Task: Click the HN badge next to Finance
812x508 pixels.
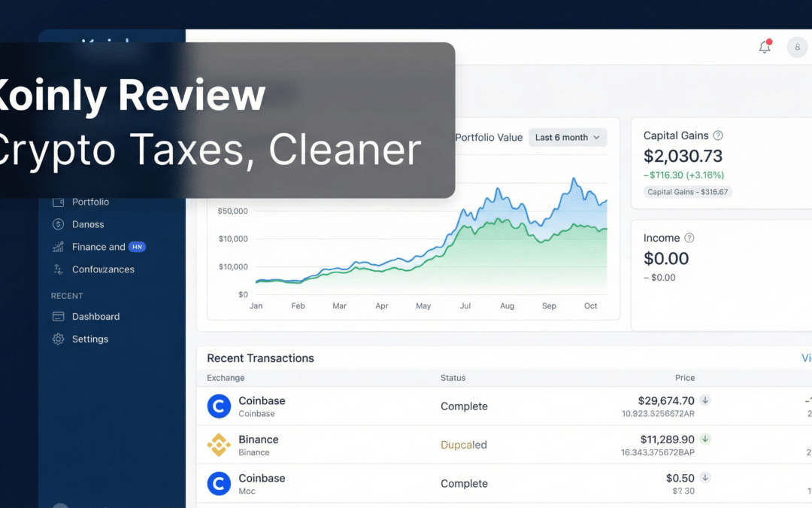Action: [138, 247]
